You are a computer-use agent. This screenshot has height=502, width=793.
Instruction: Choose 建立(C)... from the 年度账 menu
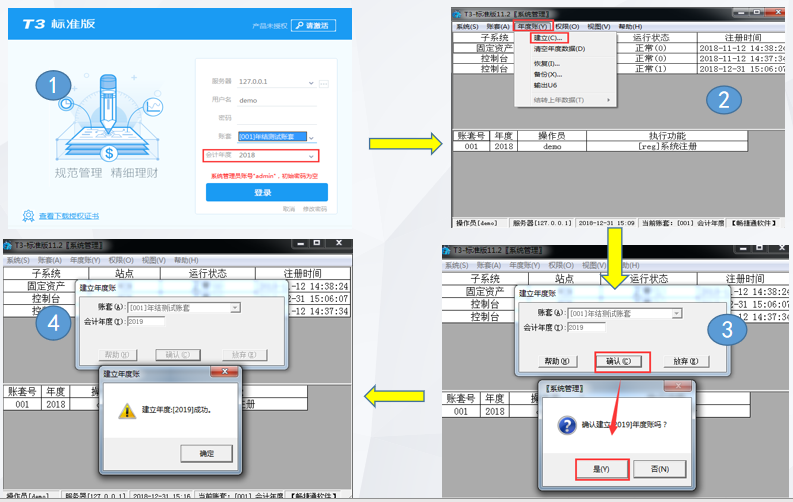pos(549,38)
